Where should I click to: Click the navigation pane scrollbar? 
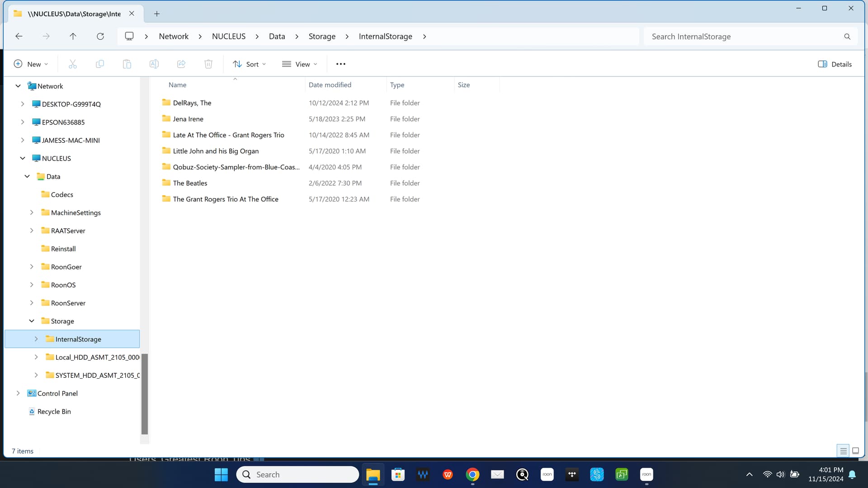click(x=145, y=393)
